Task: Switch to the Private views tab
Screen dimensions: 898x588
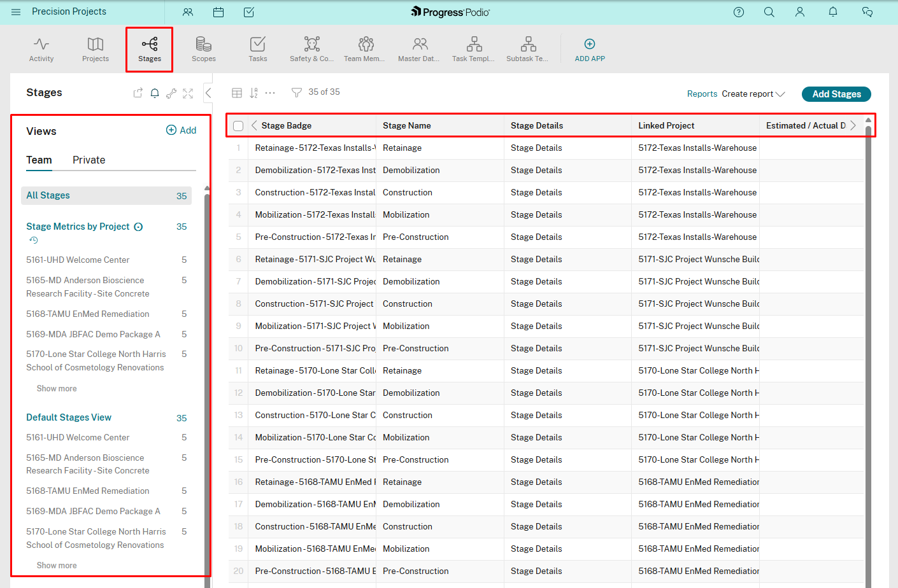Action: point(89,160)
